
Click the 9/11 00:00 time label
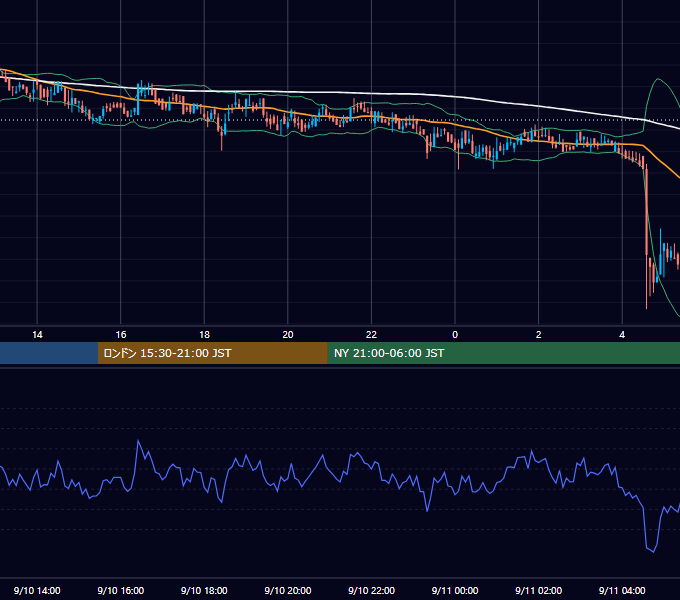pos(455,590)
